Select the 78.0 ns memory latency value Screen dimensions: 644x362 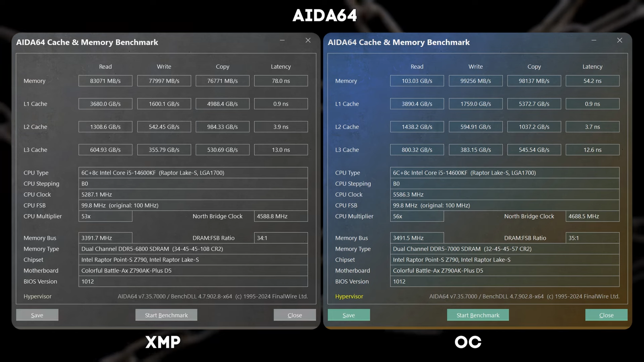point(281,81)
